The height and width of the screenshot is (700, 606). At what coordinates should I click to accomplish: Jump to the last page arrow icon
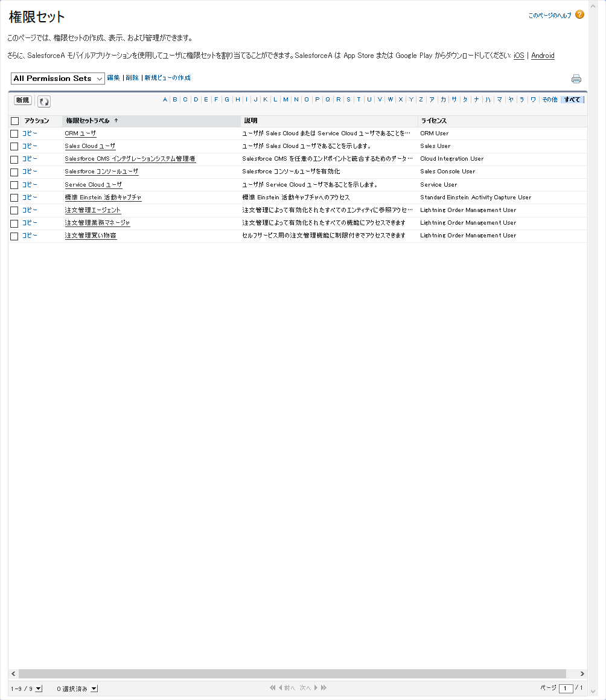click(x=324, y=687)
